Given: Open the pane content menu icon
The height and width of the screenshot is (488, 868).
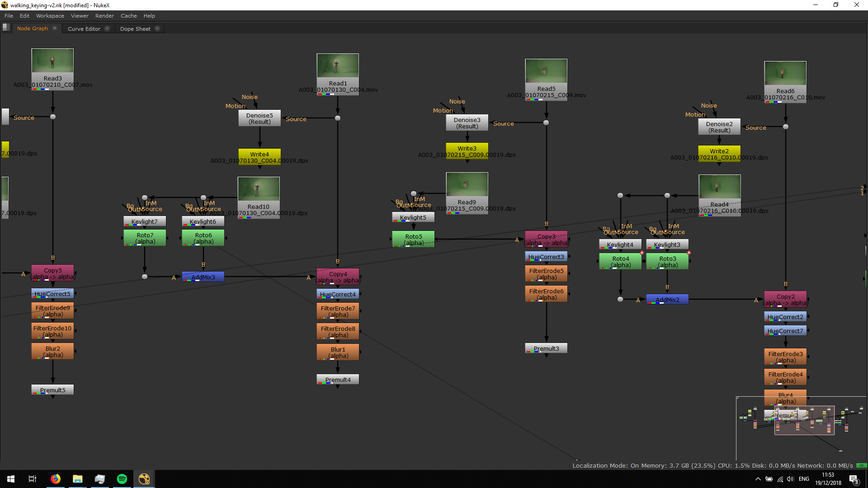Looking at the screenshot, I should click(6, 28).
